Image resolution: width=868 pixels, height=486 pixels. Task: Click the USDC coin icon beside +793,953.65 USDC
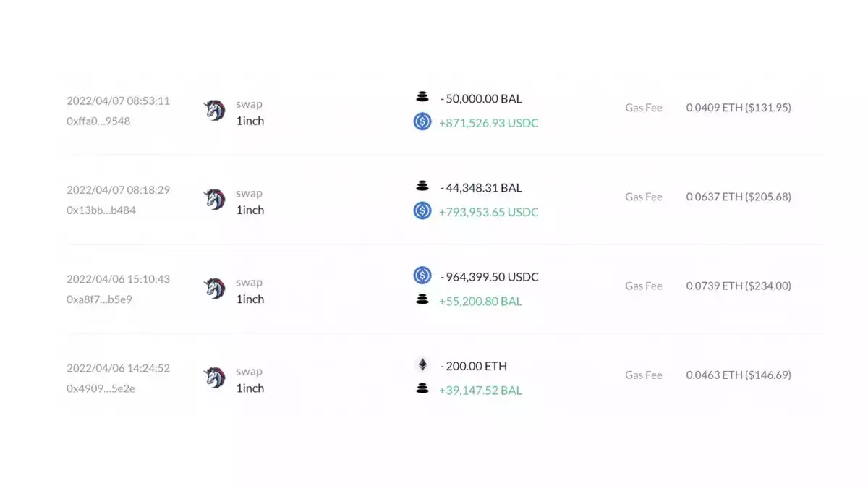[x=422, y=211]
